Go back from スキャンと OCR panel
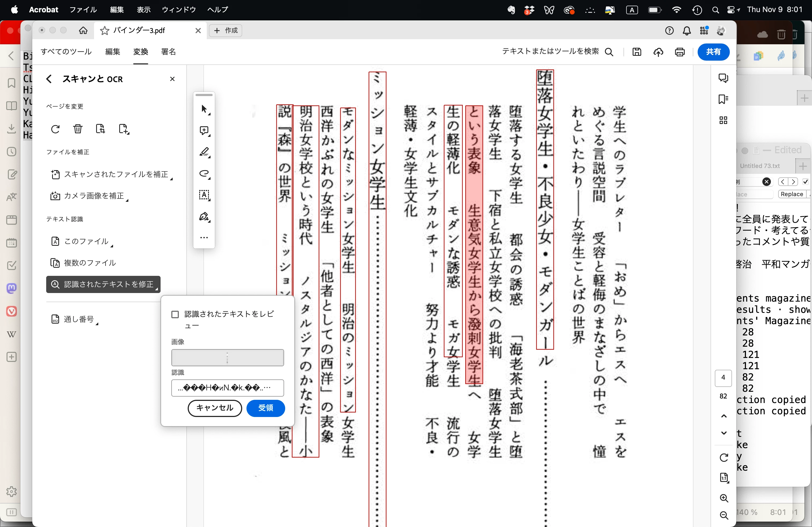This screenshot has height=527, width=812. [x=49, y=79]
